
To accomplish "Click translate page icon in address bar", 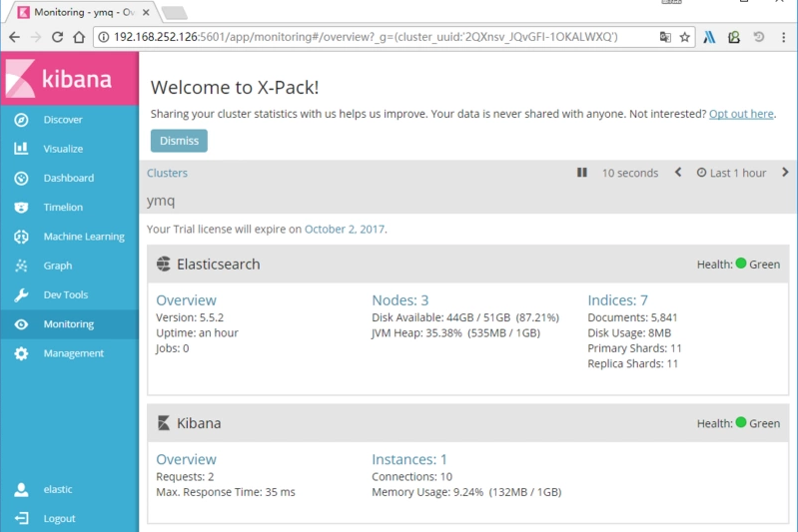I will tap(665, 37).
